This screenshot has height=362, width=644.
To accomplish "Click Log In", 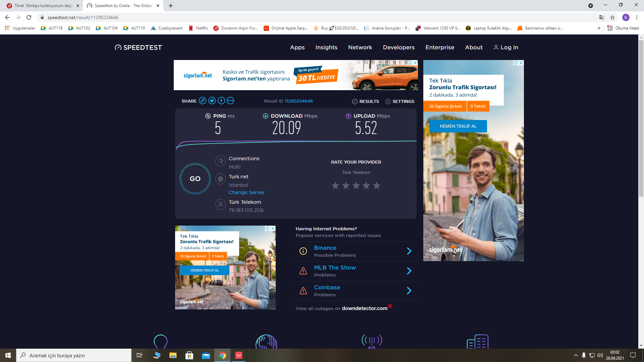I will click(x=506, y=47).
